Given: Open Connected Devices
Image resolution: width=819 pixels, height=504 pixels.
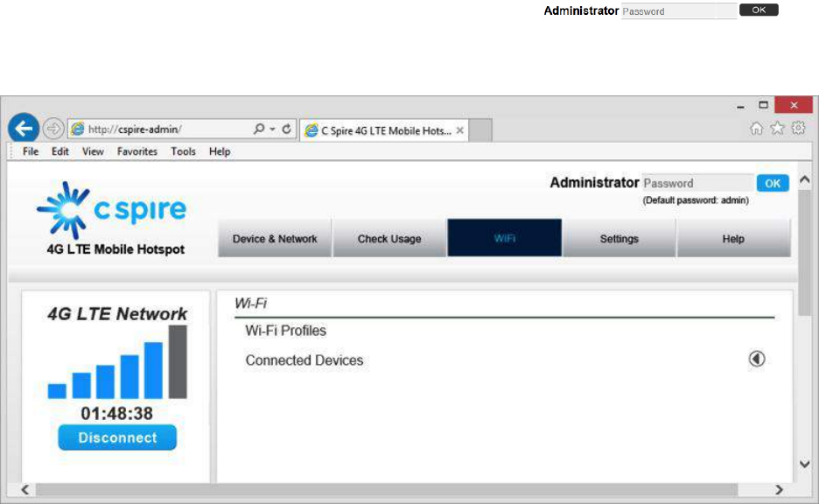Looking at the screenshot, I should (x=304, y=360).
